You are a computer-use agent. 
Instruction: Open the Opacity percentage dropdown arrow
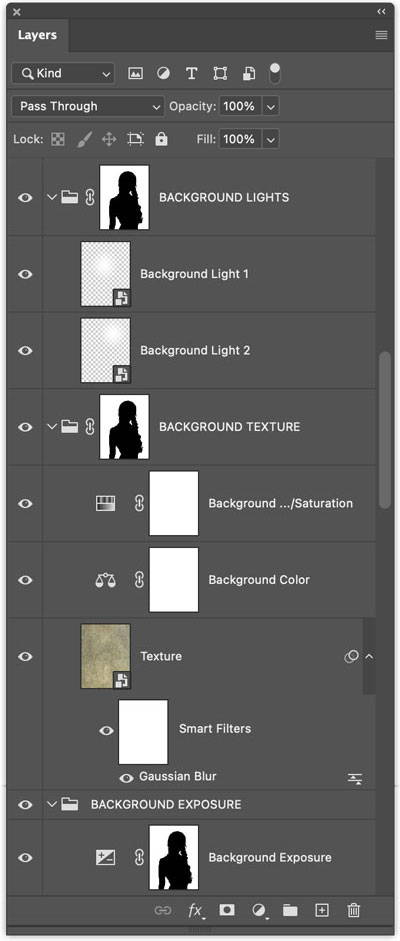pyautogui.click(x=270, y=107)
